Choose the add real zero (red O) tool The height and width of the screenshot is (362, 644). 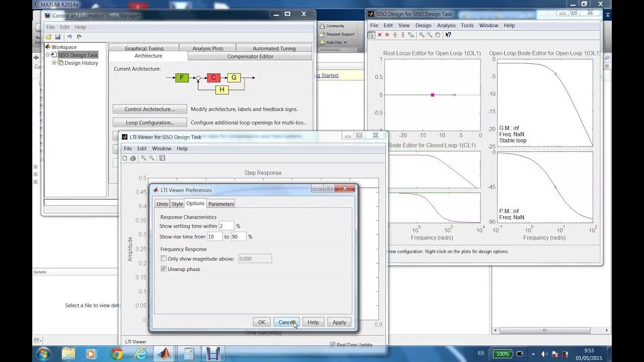tap(387, 35)
